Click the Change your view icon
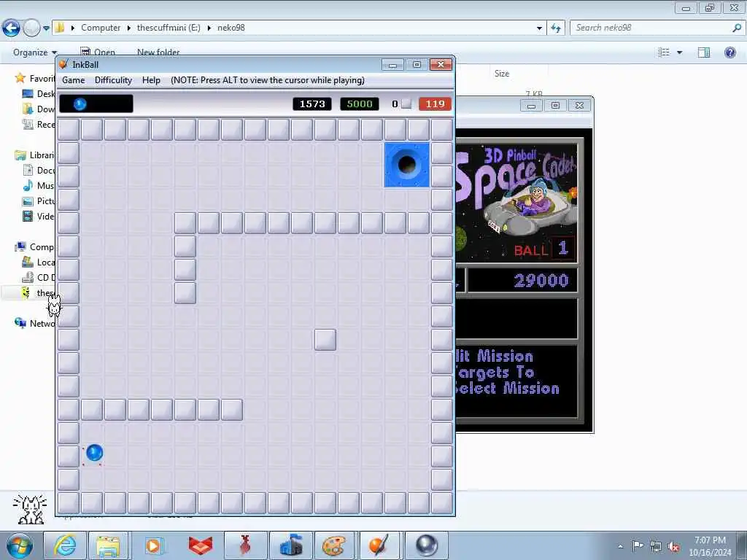 [664, 52]
